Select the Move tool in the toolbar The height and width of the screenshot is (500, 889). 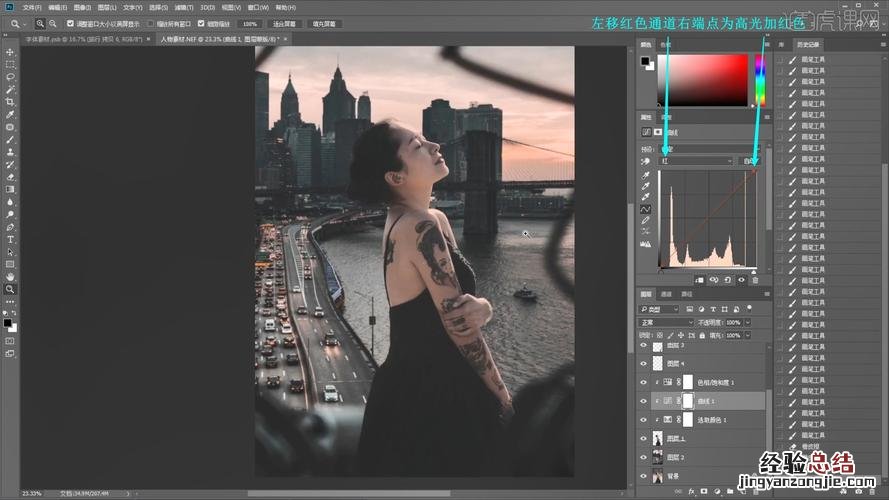click(x=10, y=52)
